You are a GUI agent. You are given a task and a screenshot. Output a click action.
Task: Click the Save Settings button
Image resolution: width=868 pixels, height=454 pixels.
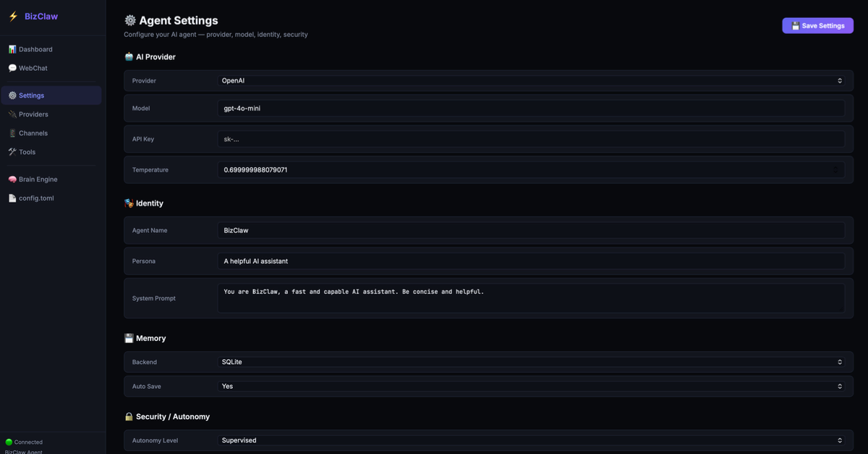(817, 25)
